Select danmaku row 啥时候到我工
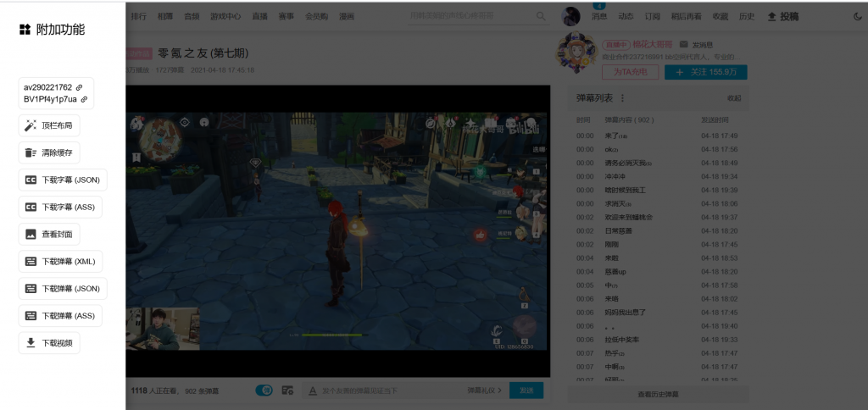This screenshot has width=868, height=410. pos(658,190)
